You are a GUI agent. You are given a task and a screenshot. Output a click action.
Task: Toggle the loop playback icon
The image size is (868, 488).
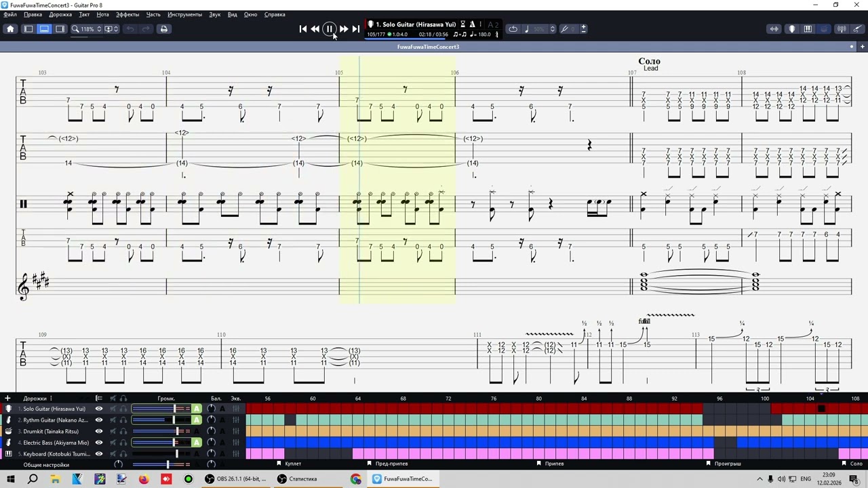(x=513, y=28)
